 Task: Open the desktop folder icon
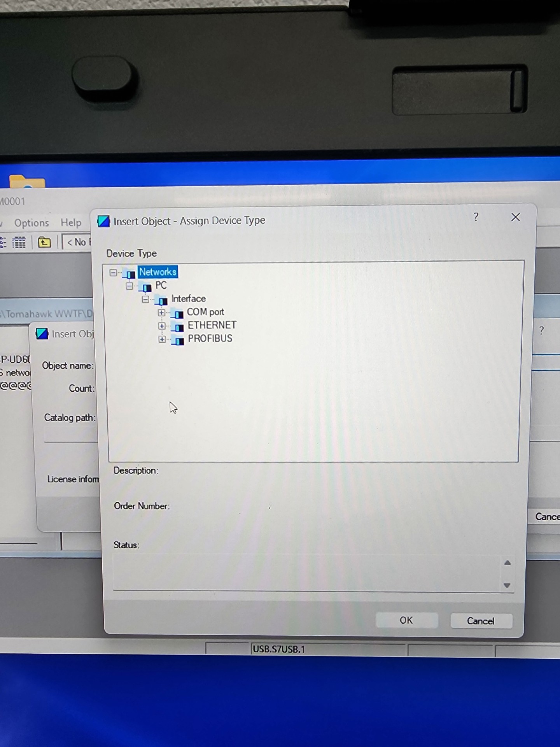pyautogui.click(x=27, y=181)
